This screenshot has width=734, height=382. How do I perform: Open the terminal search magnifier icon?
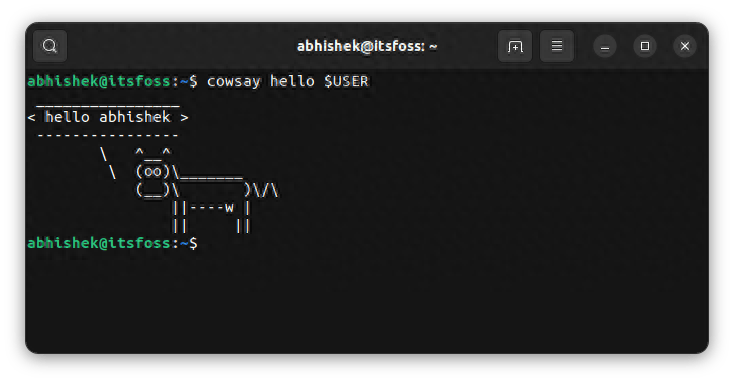[50, 46]
